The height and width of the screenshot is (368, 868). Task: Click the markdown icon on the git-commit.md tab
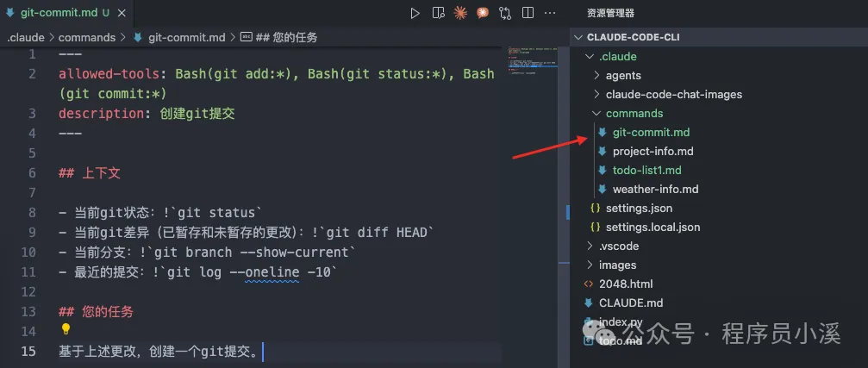pyautogui.click(x=10, y=13)
